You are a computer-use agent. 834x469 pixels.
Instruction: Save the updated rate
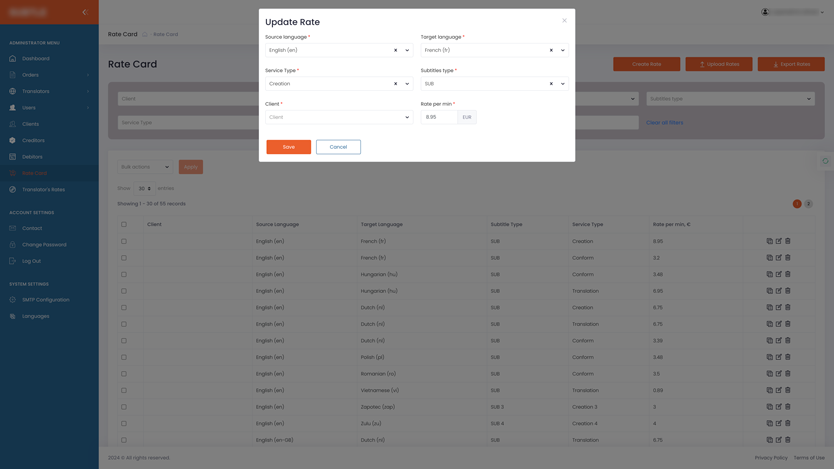[288, 147]
